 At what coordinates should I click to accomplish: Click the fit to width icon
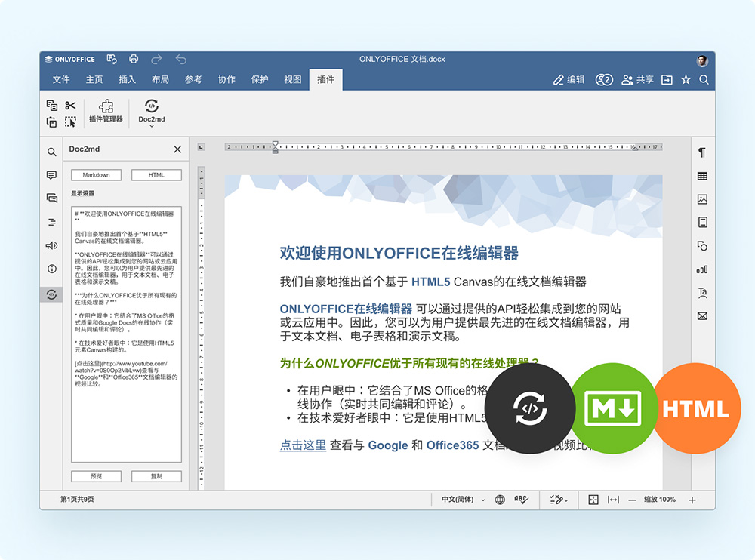(x=613, y=500)
